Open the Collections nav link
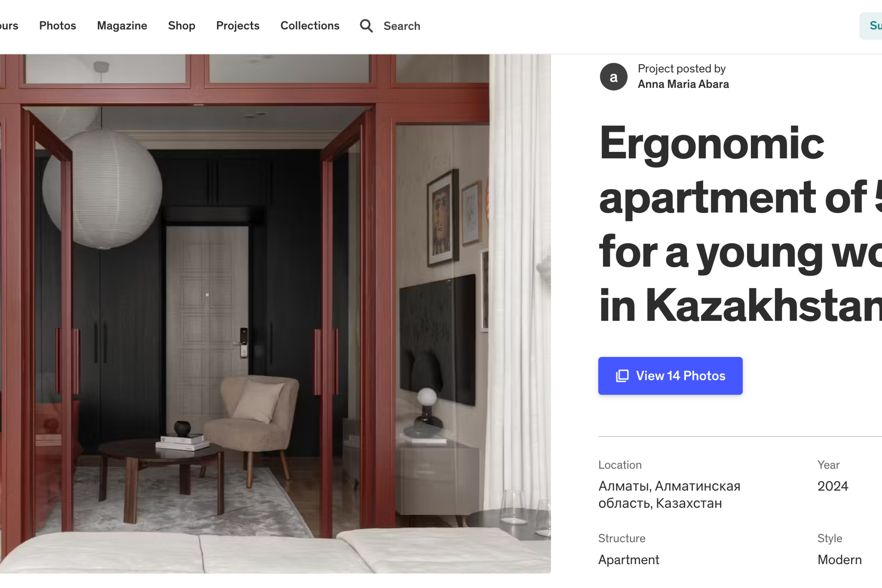882x588 pixels. [x=310, y=25]
